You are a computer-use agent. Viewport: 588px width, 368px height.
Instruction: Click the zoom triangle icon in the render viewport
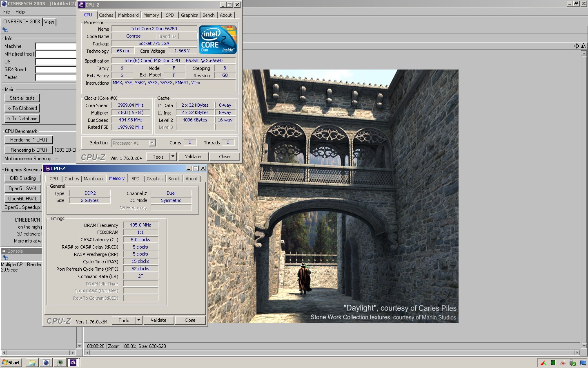tap(584, 46)
